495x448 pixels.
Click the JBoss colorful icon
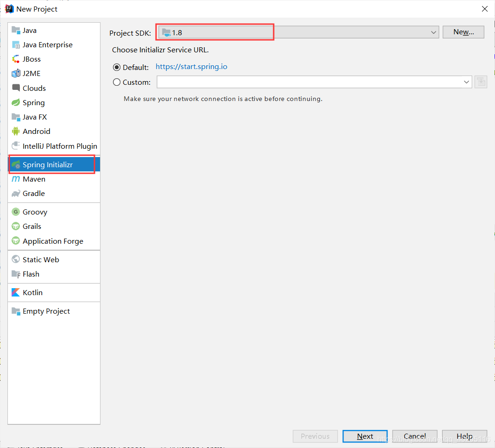tap(16, 59)
